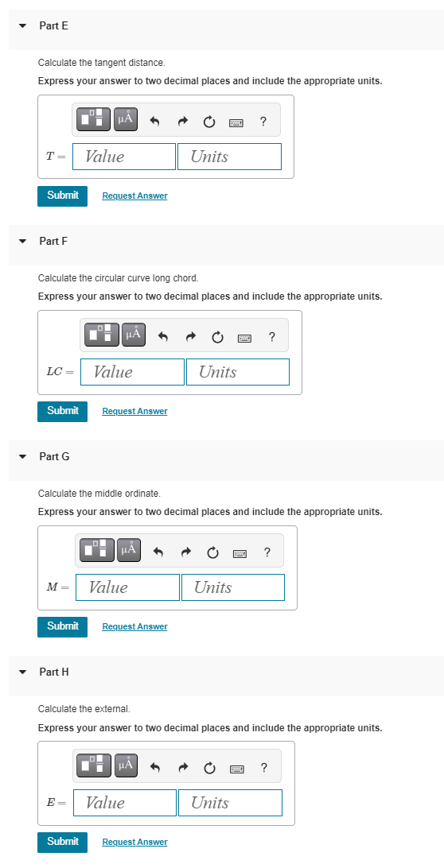This screenshot has height=868, width=444.
Task: Reset the Part F answer field
Action: [217, 336]
